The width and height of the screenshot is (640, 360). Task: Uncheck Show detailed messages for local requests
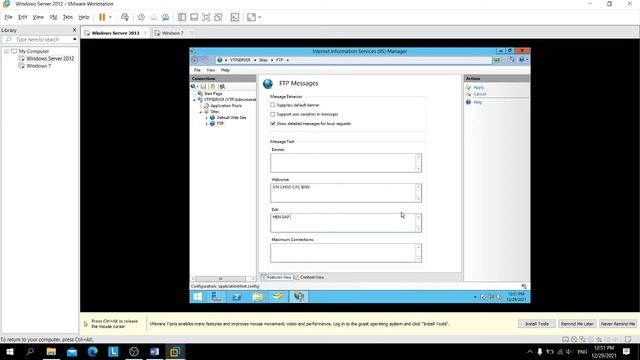[273, 123]
